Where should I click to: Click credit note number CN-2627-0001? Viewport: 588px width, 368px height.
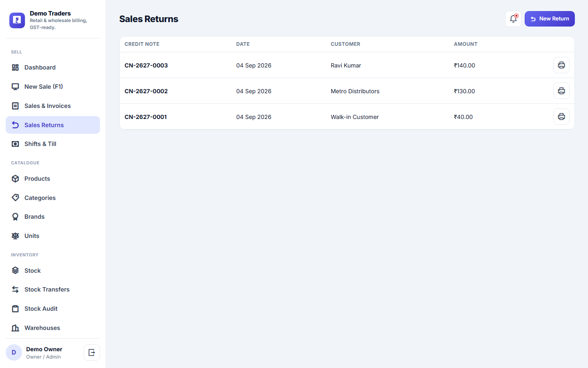pos(146,117)
